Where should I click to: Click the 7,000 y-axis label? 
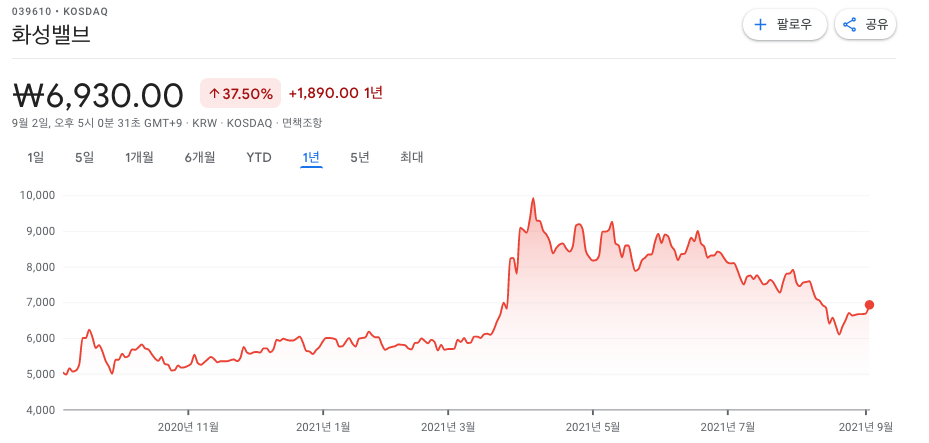click(x=40, y=303)
